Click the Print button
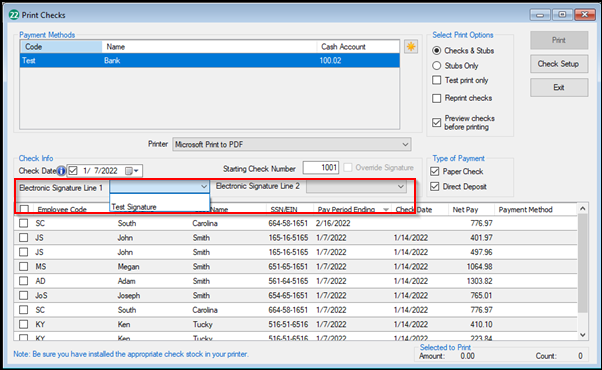This screenshot has width=602, height=370. click(559, 40)
